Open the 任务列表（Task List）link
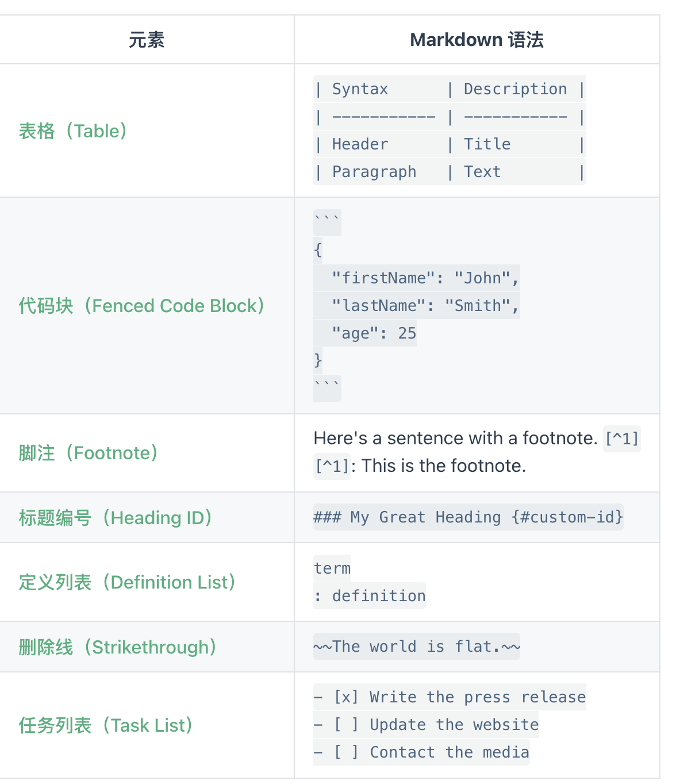The image size is (676, 784). point(105,725)
